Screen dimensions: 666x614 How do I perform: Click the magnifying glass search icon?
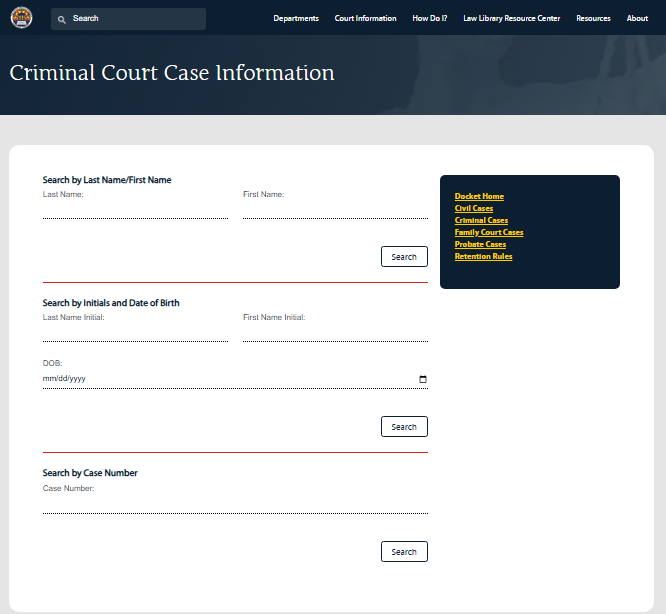(x=62, y=19)
